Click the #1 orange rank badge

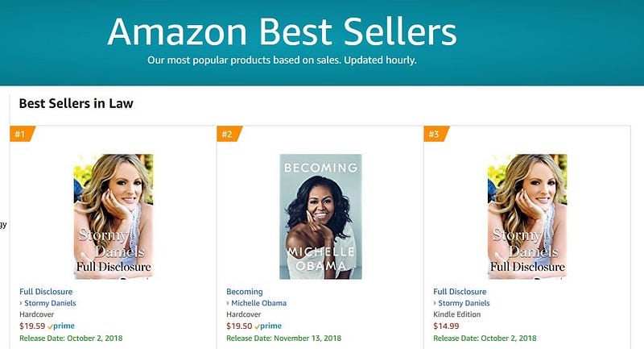(x=21, y=134)
